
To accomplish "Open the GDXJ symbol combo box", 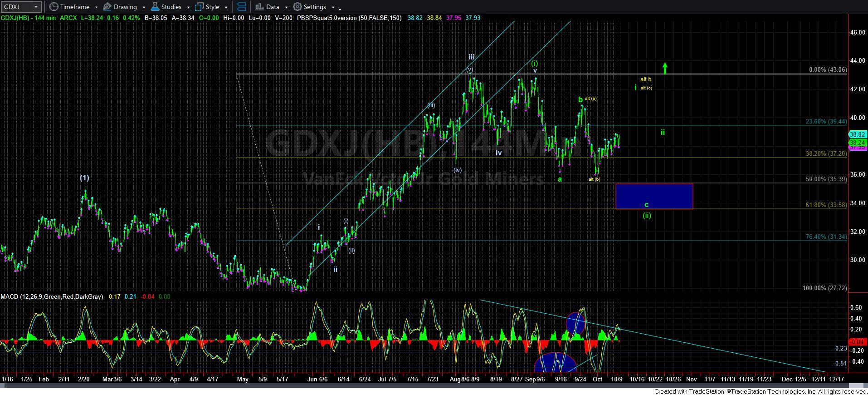I will tap(21, 7).
